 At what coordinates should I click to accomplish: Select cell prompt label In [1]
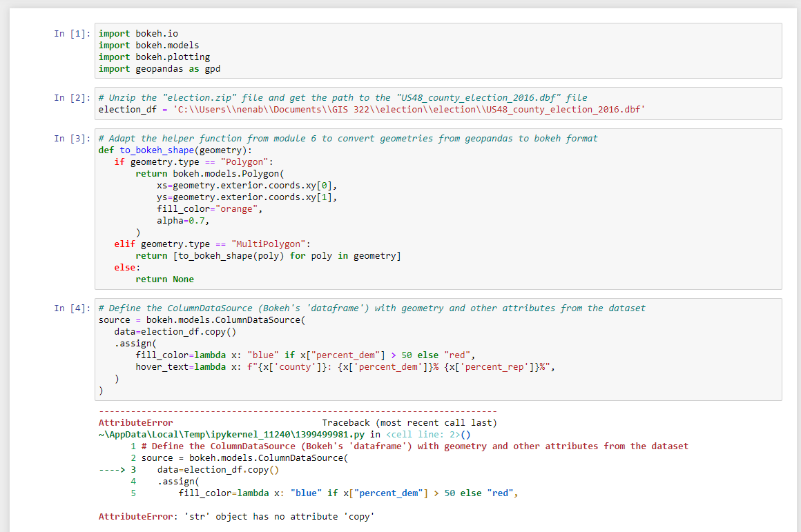[72, 34]
